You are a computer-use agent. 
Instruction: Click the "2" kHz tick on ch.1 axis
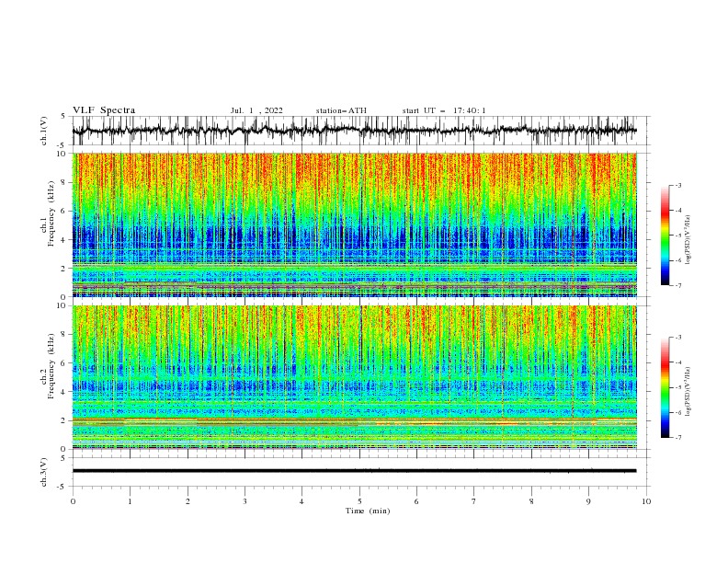(x=64, y=269)
